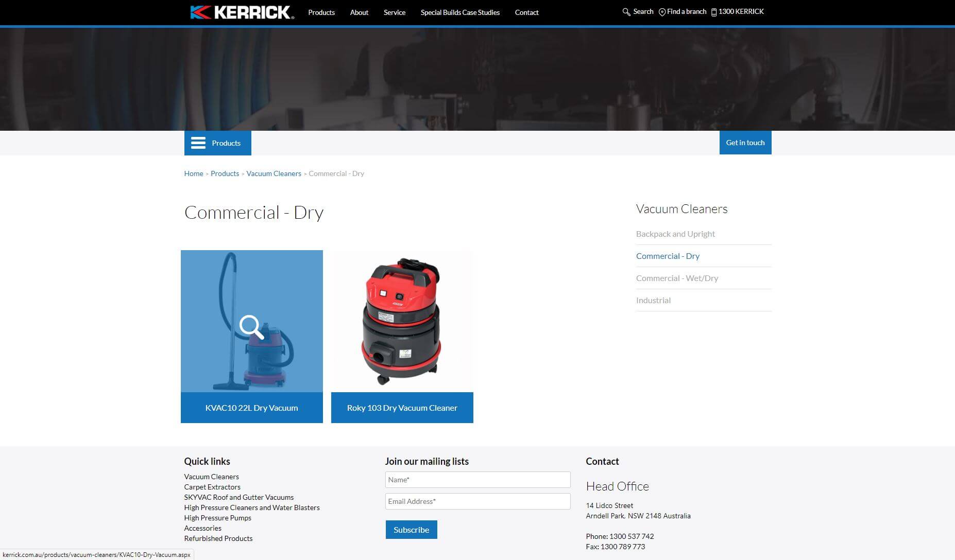Click 14 Lidco Street address text
The image size is (955, 560).
pyautogui.click(x=609, y=505)
